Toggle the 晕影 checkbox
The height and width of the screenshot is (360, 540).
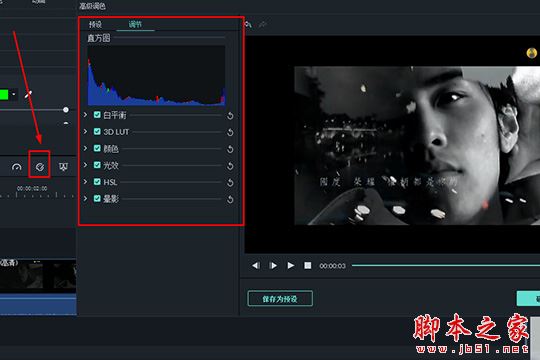[x=97, y=198]
